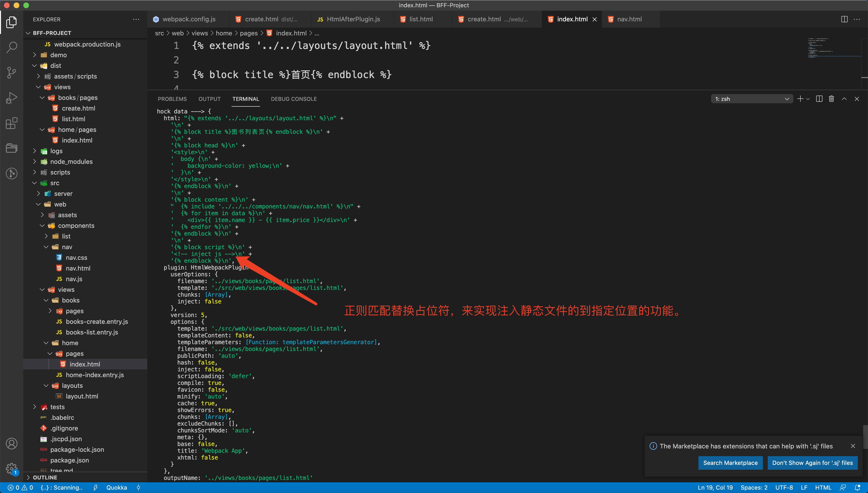Viewport: 868px width, 493px height.
Task: Create a new terminal with plus icon
Action: pos(800,99)
